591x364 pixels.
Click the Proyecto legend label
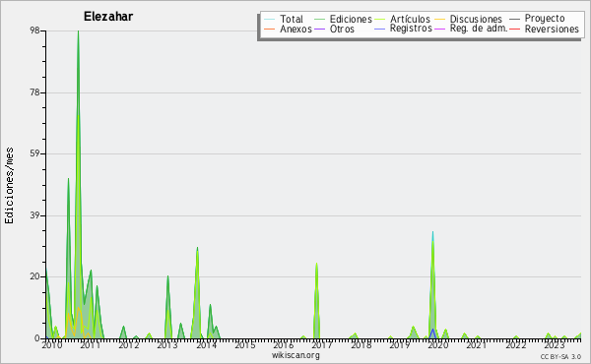coord(545,19)
